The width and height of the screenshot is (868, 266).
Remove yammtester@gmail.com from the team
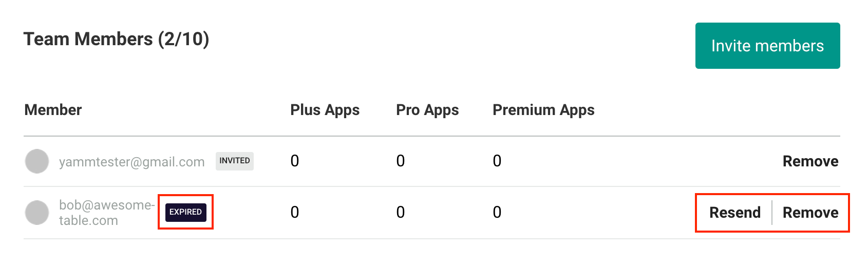point(810,161)
